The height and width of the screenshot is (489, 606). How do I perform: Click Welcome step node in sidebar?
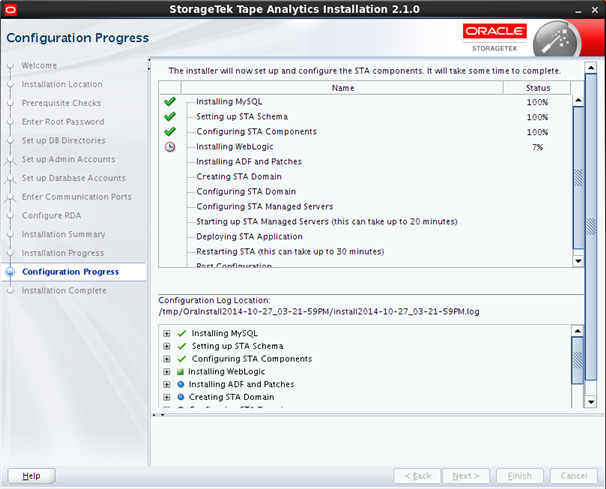[10, 66]
